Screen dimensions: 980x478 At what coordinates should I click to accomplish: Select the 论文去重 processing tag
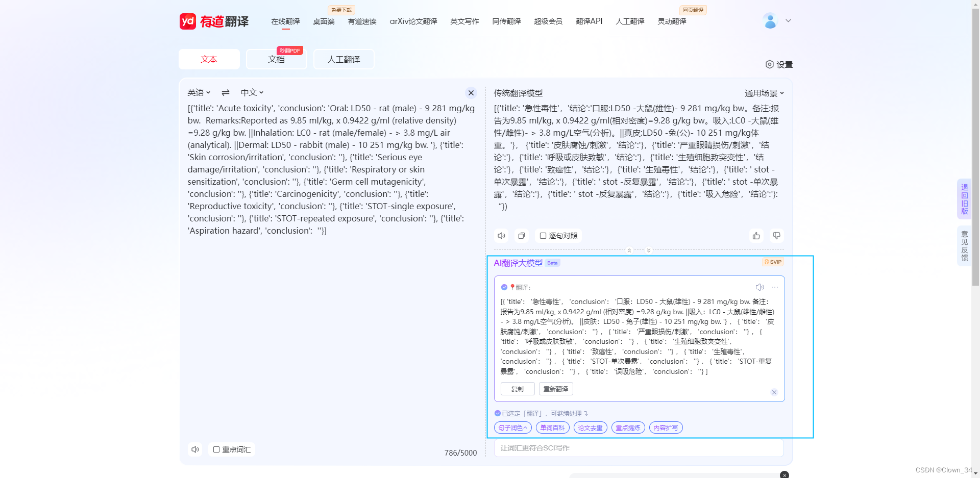pyautogui.click(x=590, y=427)
